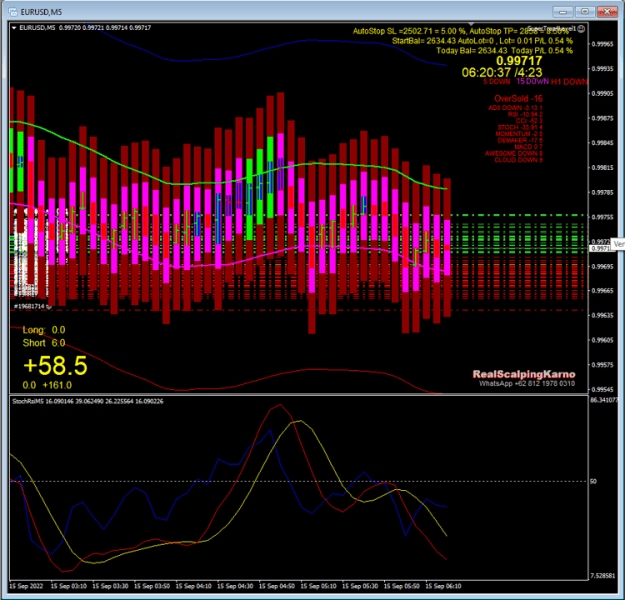Click the magenta 15 DOWN trend label
625x600 pixels.
[x=533, y=82]
